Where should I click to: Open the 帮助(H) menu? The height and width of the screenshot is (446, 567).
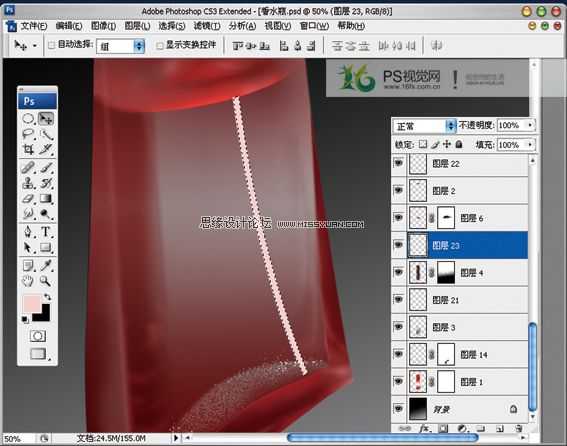click(x=351, y=26)
